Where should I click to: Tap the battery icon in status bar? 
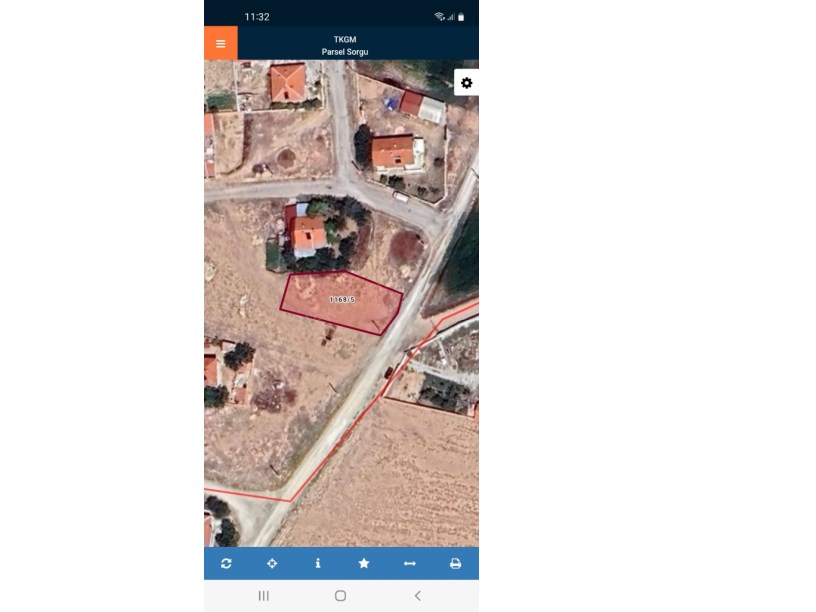point(461,17)
